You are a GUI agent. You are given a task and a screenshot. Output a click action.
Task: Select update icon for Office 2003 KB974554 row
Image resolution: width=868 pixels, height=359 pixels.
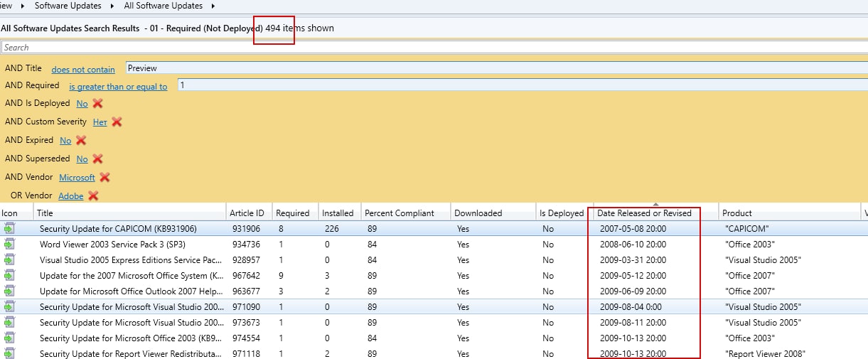[9, 338]
